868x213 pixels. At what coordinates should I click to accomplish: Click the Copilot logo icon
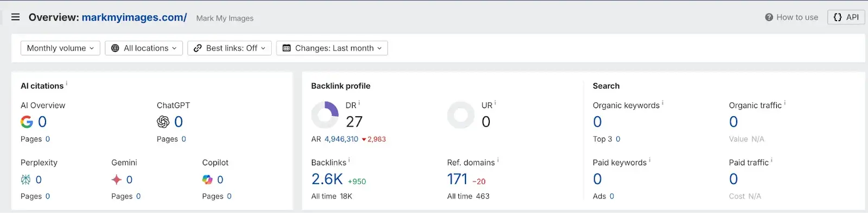pyautogui.click(x=207, y=179)
